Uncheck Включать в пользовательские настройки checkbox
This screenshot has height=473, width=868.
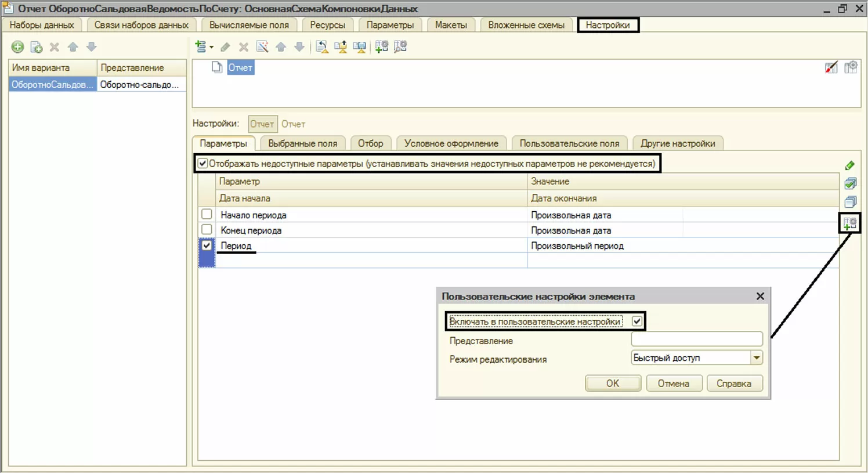click(637, 321)
